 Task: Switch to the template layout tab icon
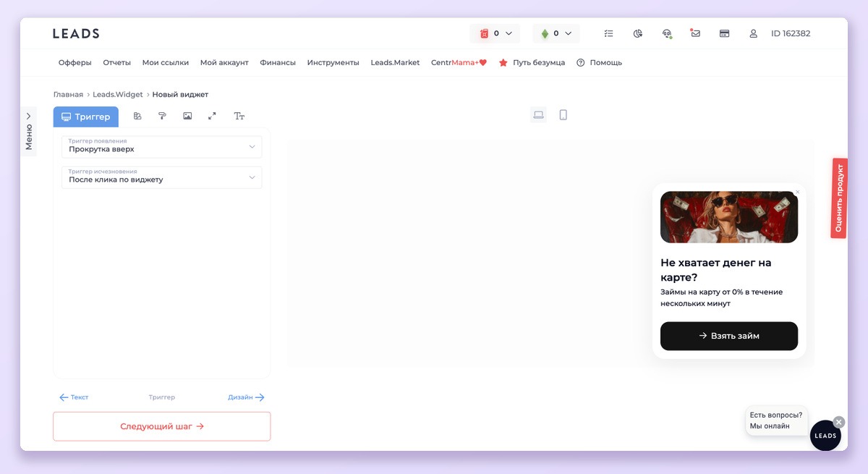click(x=137, y=117)
